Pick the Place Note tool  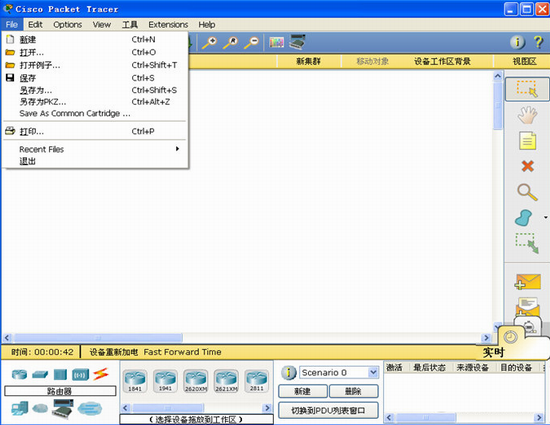click(527, 141)
